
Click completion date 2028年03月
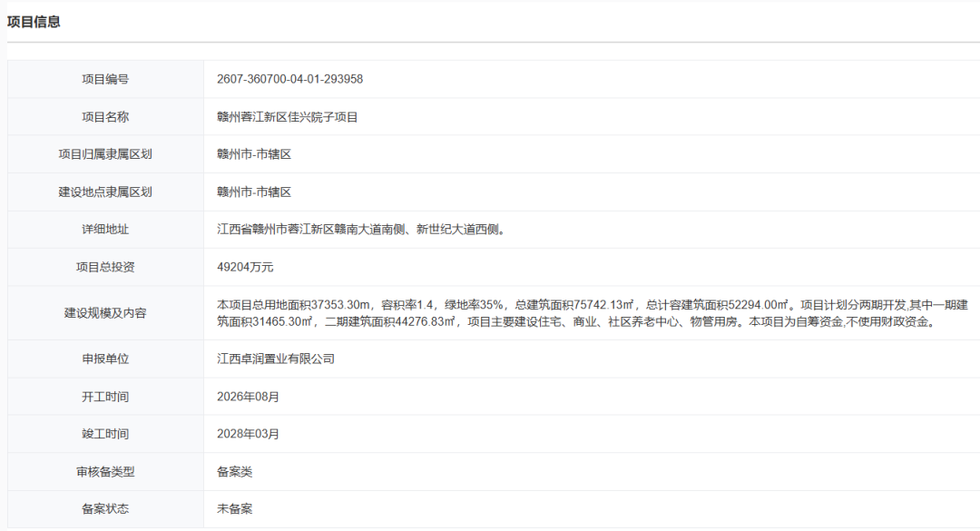248,434
